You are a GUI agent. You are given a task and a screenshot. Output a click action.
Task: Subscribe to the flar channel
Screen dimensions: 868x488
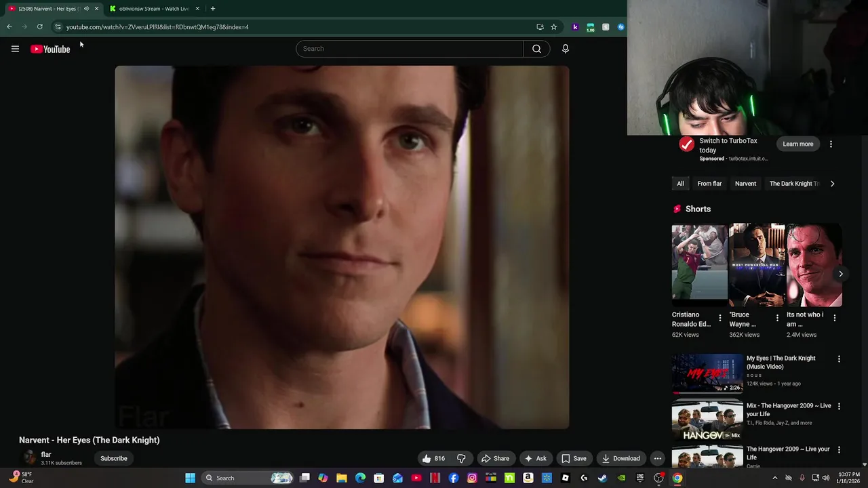pos(114,458)
